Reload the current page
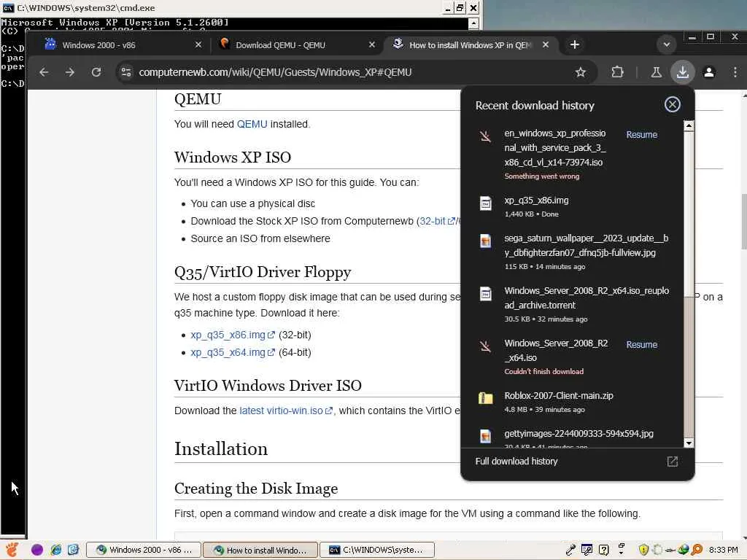Viewport: 747px width, 560px height. point(96,72)
